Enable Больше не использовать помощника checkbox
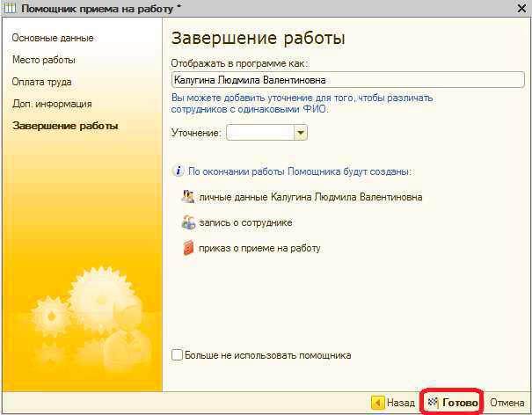532x415 pixels. tap(177, 355)
